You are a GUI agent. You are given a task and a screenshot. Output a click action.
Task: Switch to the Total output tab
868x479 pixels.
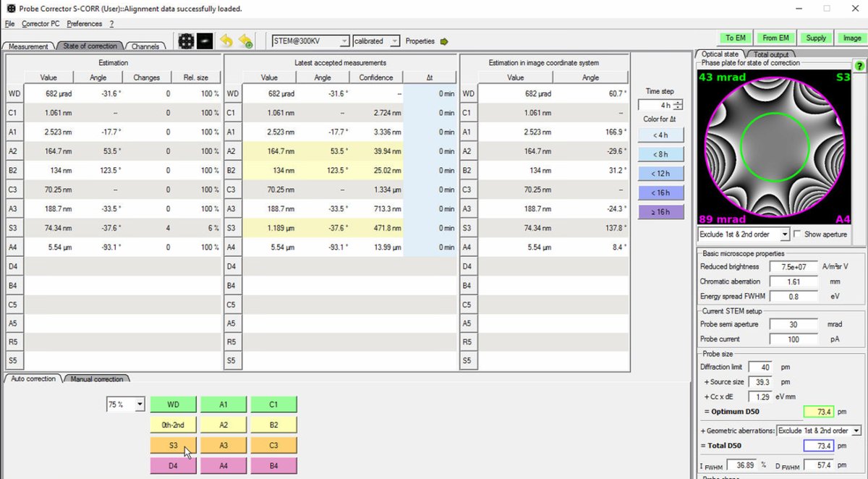(770, 54)
